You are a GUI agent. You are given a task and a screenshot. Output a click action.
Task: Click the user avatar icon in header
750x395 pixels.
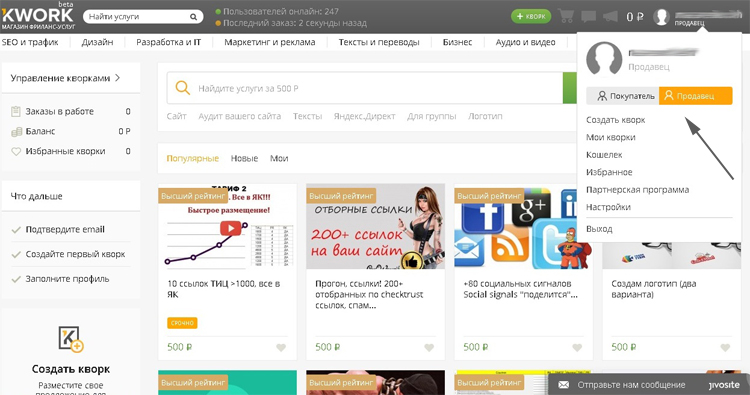[x=661, y=17]
